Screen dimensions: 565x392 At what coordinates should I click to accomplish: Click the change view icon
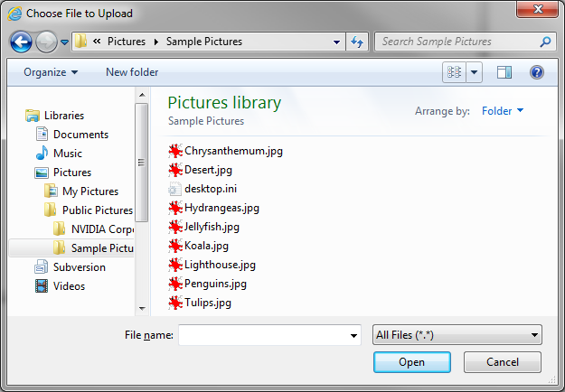coord(455,72)
